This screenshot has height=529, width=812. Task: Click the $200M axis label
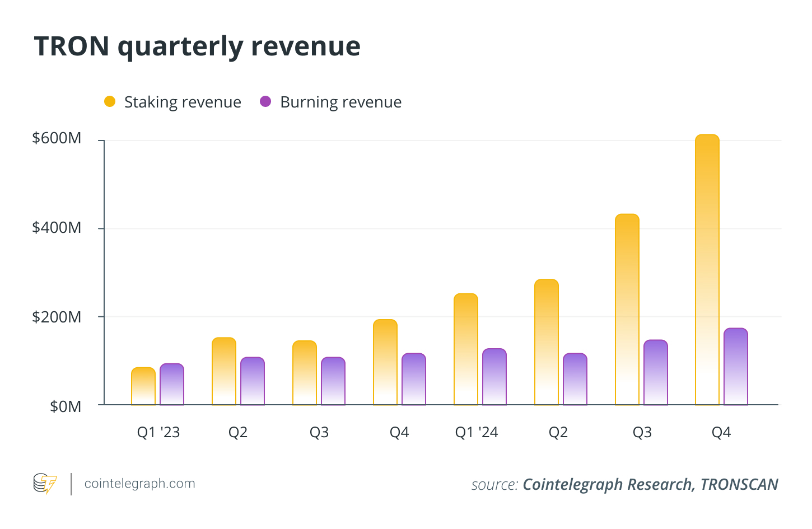(57, 317)
